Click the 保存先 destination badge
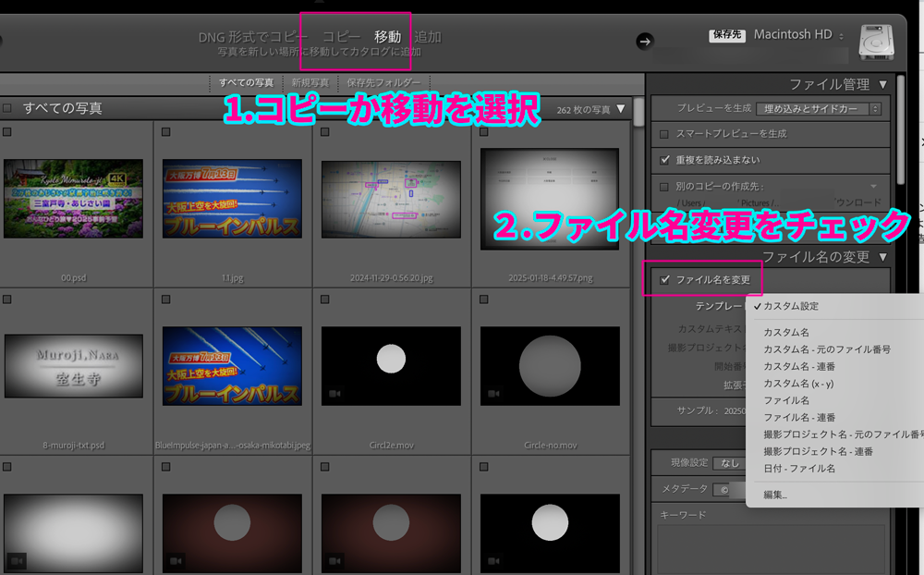This screenshot has height=575, width=924. (x=727, y=35)
